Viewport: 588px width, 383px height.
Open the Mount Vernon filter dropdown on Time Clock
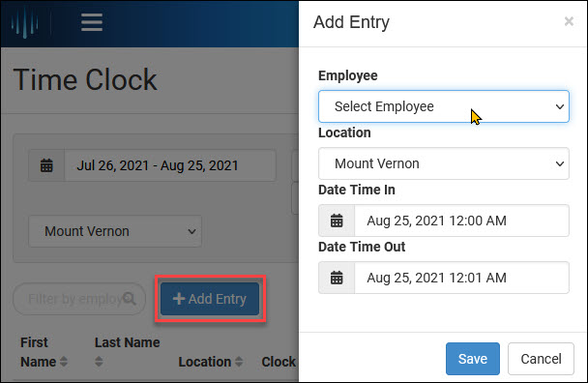(115, 231)
